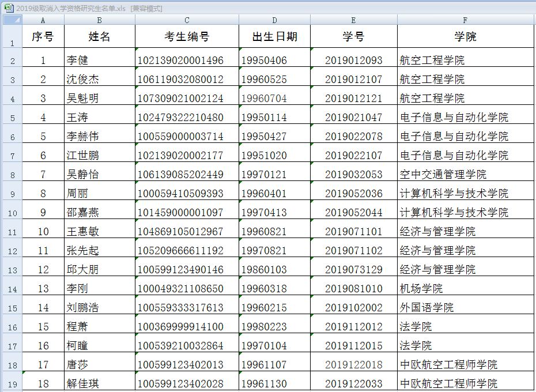Select student ID 2019122018 cell

coord(353,364)
